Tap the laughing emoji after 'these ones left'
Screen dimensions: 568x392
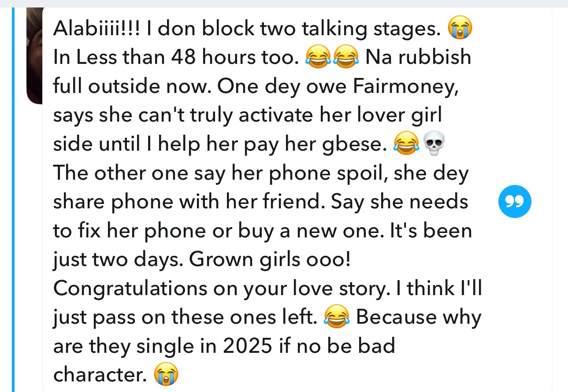coord(337,317)
